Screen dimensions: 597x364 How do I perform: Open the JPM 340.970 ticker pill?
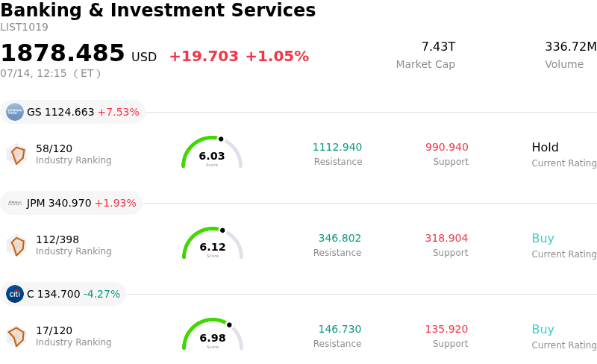pos(71,203)
